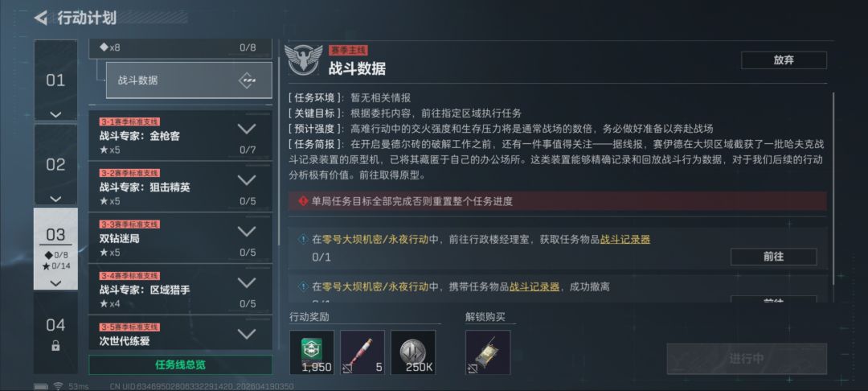
Task: Open 任务线总览 overview button
Action: [x=181, y=365]
